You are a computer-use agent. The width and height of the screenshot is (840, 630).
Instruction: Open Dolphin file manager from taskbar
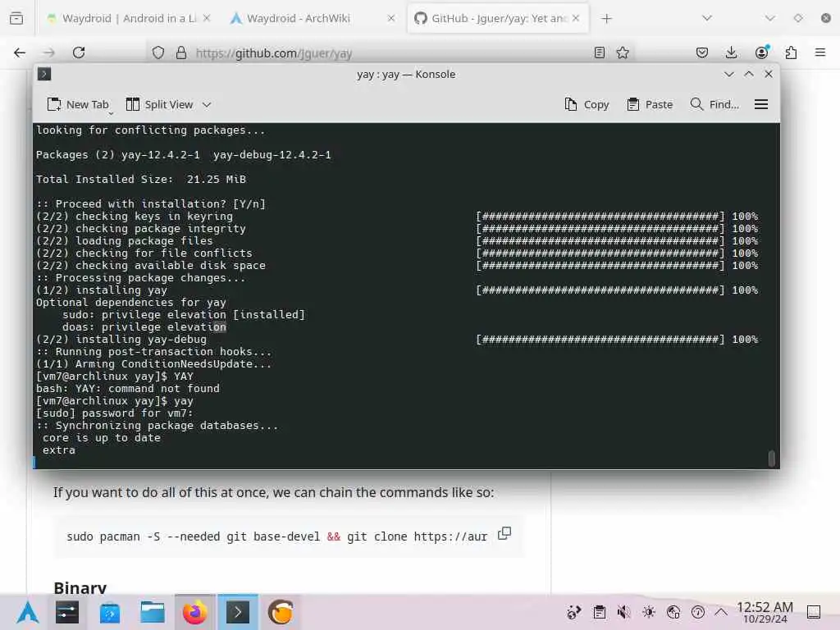pos(152,612)
